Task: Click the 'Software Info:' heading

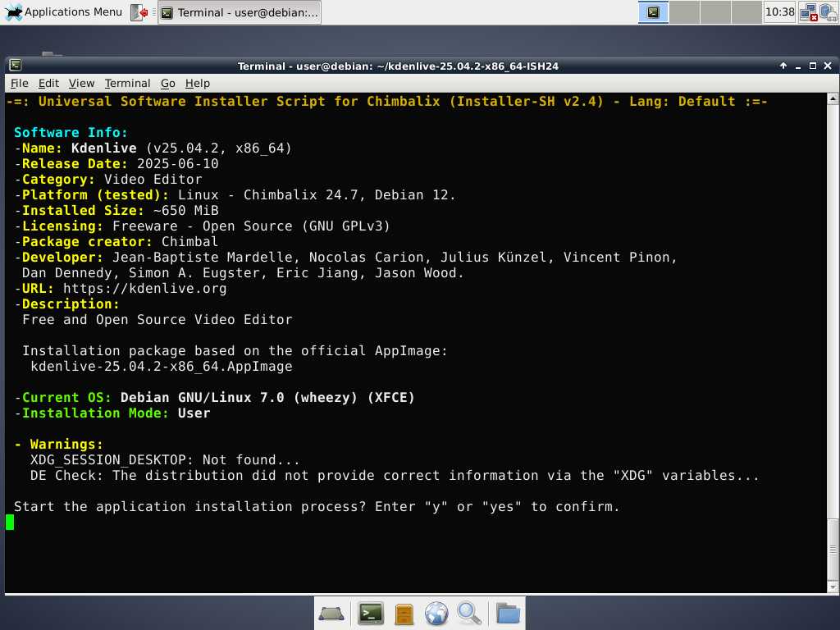Action: [x=71, y=132]
